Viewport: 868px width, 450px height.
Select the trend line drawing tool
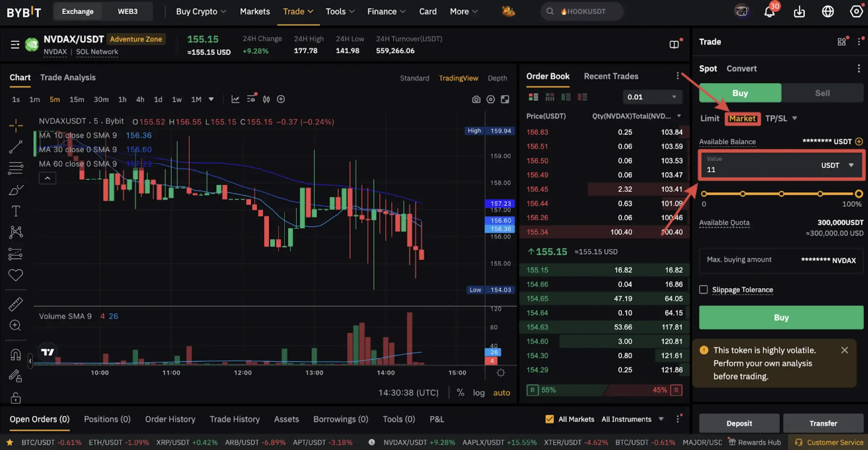16,147
